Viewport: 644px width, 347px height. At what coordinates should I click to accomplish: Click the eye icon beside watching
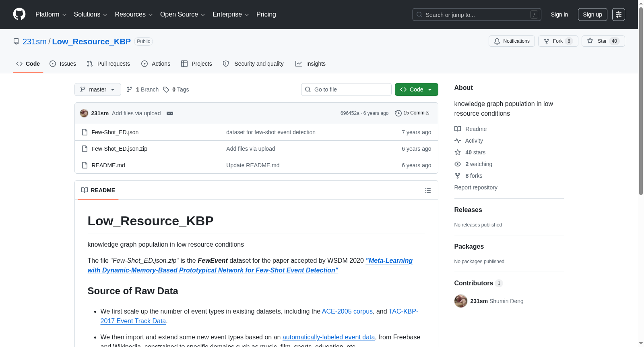click(458, 164)
